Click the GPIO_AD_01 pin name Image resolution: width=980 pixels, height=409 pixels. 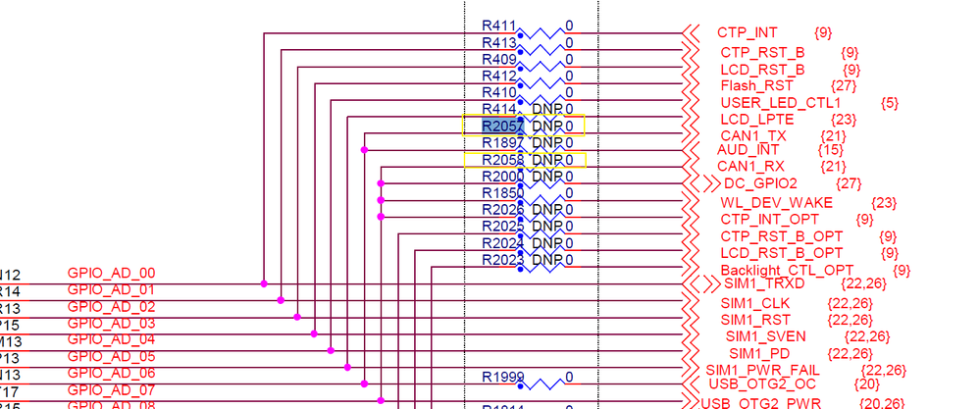(111, 289)
